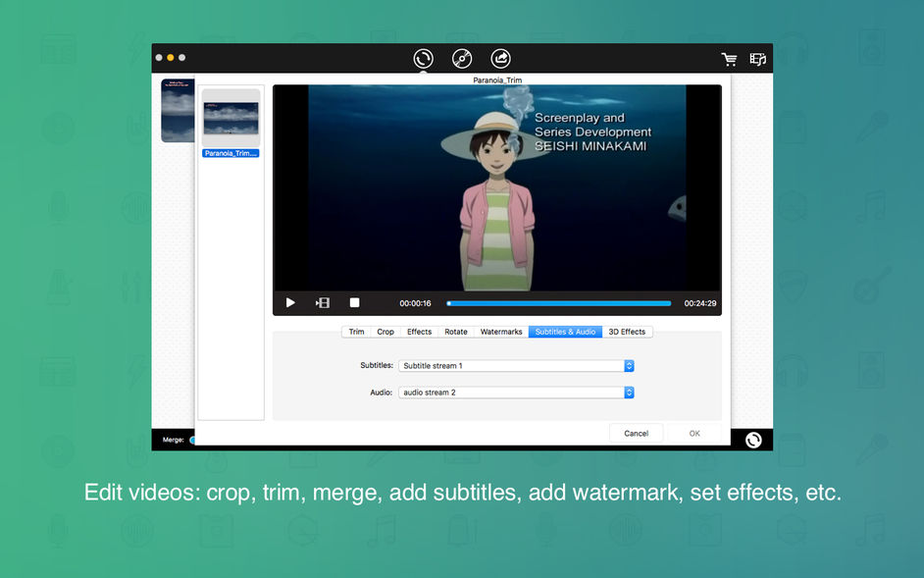Viewport: 924px width, 578px height.
Task: Open the Convert mode icon in top toolbar
Action: 423,59
